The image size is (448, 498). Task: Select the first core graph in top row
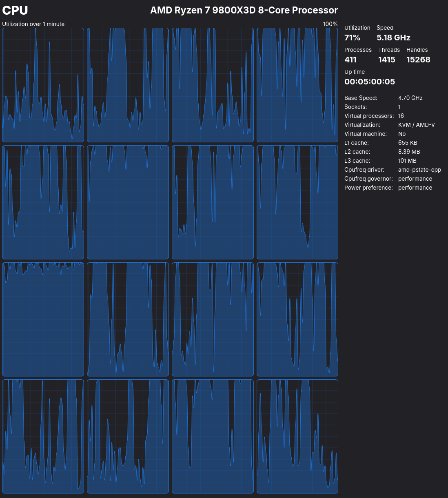pyautogui.click(x=43, y=85)
